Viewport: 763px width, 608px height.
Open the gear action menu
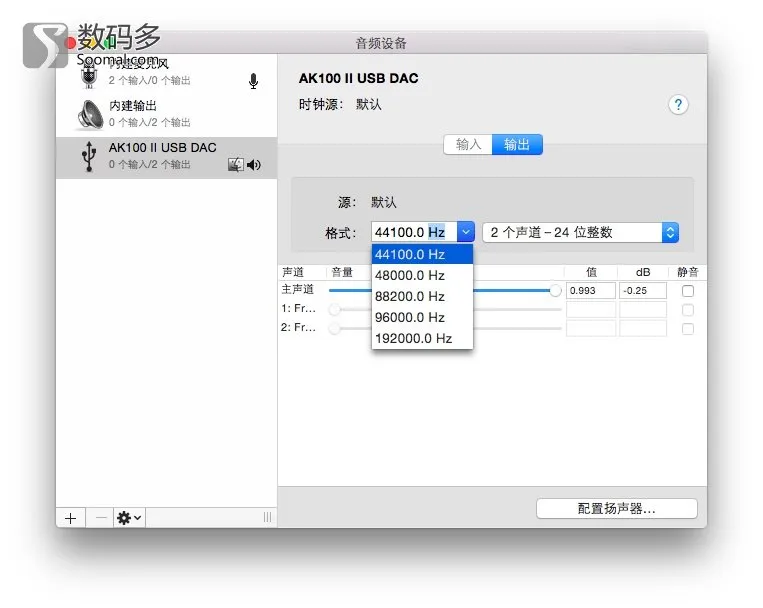129,518
